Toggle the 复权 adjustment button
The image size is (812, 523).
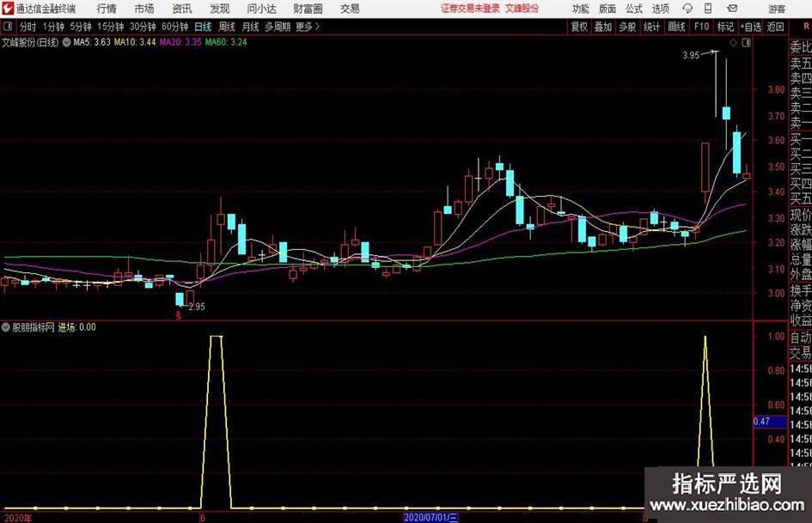click(x=579, y=27)
